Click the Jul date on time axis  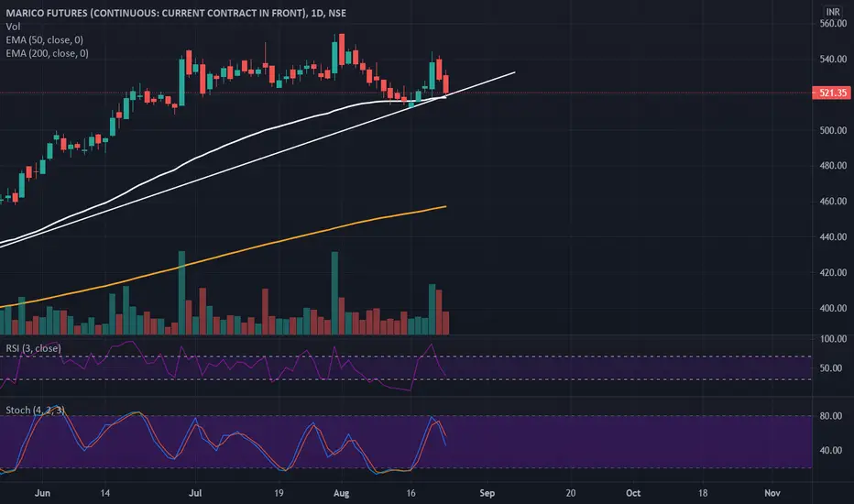[195, 493]
